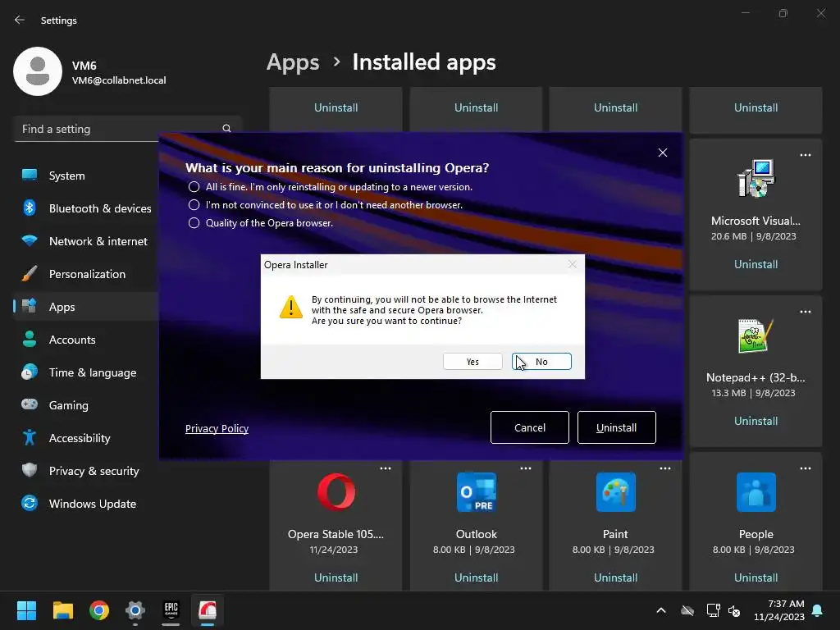Image resolution: width=840 pixels, height=630 pixels.
Task: Open more options for People
Action: tap(806, 468)
